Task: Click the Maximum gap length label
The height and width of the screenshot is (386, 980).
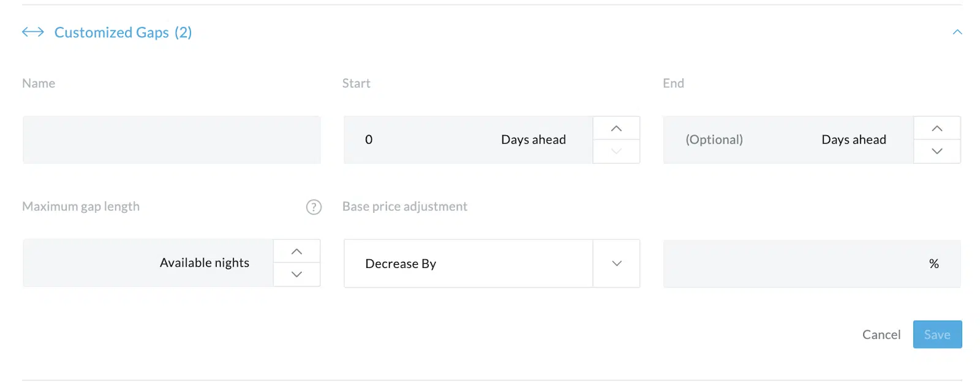Action: click(x=81, y=207)
